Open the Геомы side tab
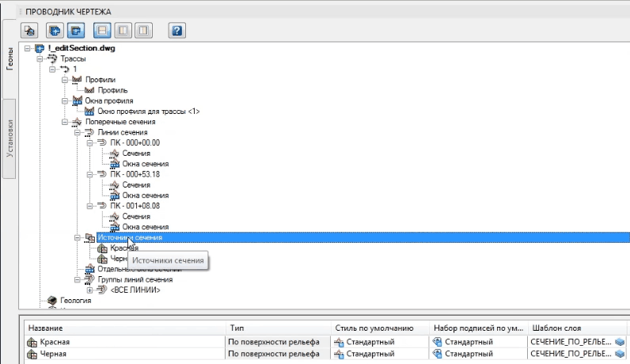The image size is (630, 364). click(x=9, y=60)
